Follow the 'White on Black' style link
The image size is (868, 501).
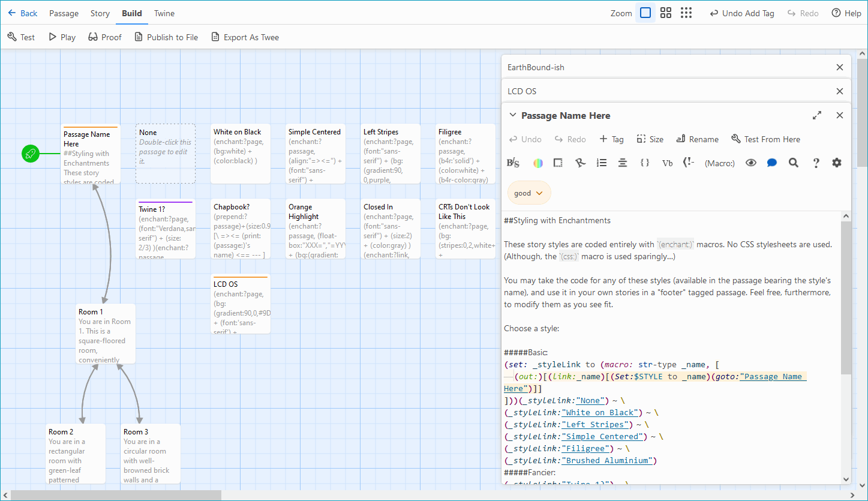tap(600, 412)
